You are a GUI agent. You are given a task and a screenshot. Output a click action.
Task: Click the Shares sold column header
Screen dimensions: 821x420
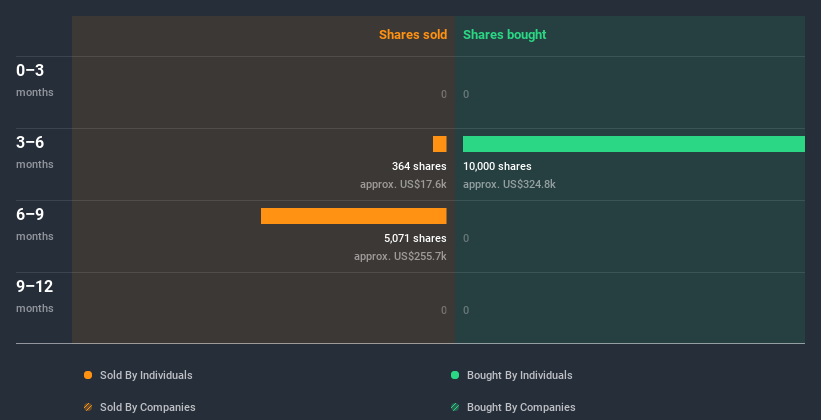[x=413, y=35]
